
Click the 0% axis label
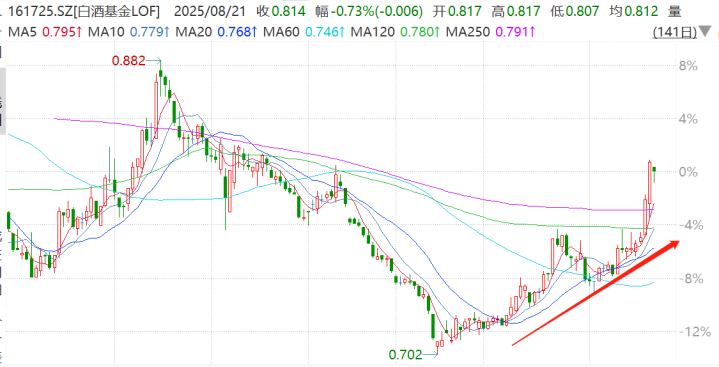tap(688, 172)
